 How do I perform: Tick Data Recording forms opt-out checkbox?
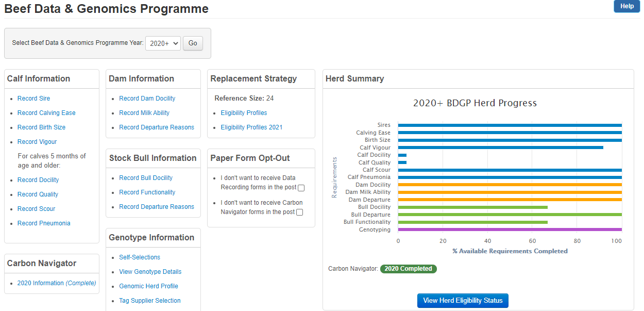click(x=301, y=188)
